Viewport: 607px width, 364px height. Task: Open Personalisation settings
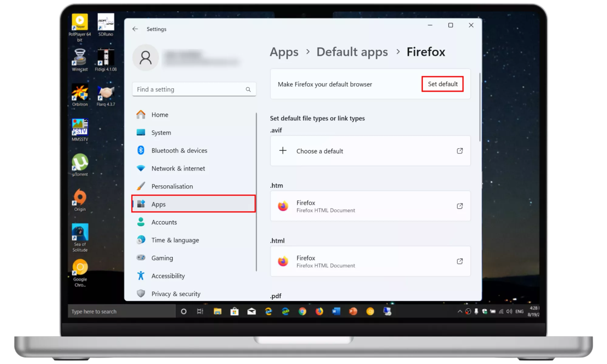click(x=172, y=186)
